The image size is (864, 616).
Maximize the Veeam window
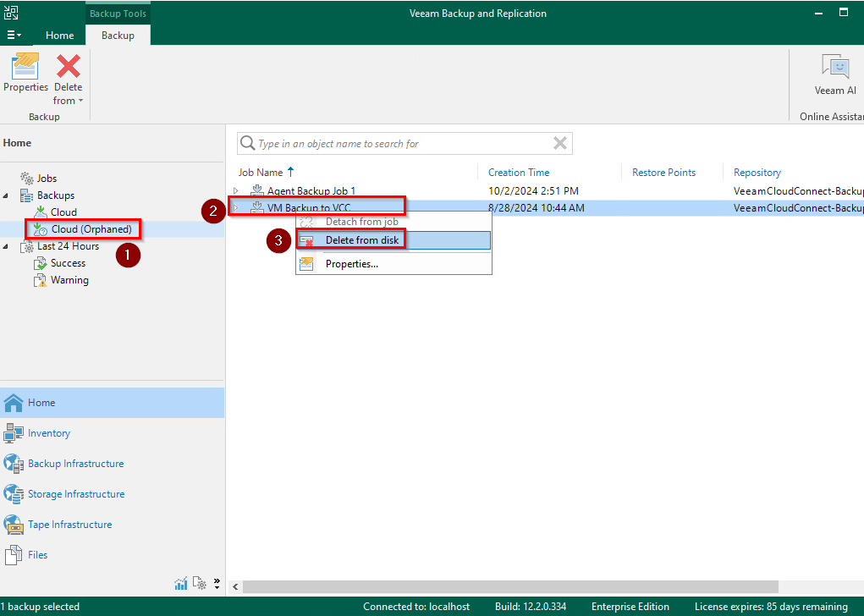pos(844,12)
